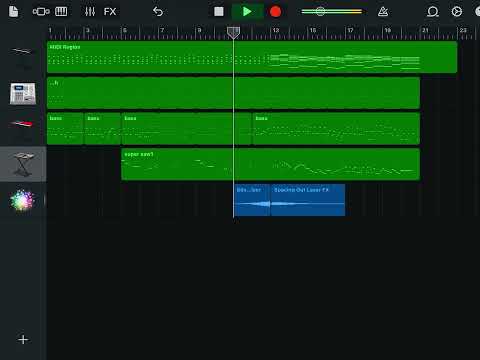Click bar 21 on the ruler
Image resolution: width=480 pixels, height=360 pixels.
click(x=425, y=30)
